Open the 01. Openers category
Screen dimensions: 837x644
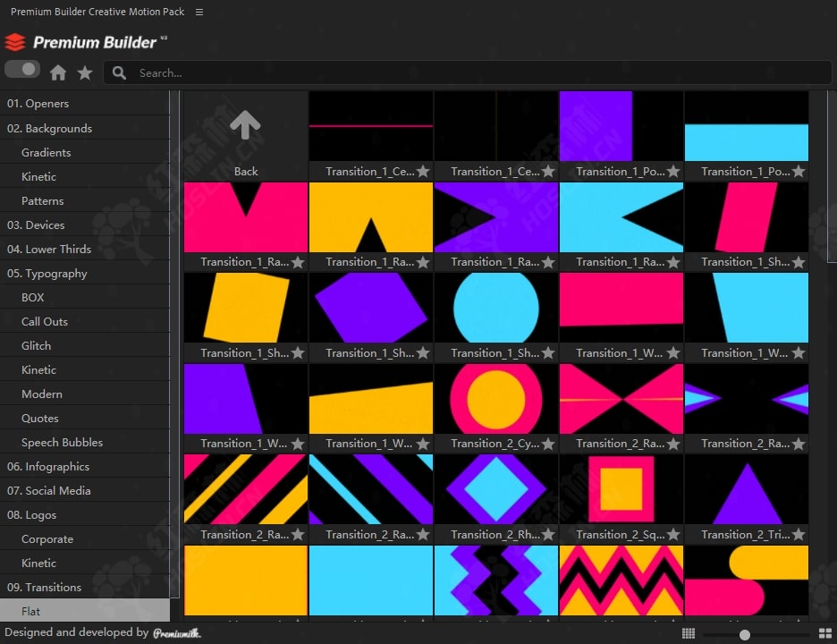(x=85, y=104)
